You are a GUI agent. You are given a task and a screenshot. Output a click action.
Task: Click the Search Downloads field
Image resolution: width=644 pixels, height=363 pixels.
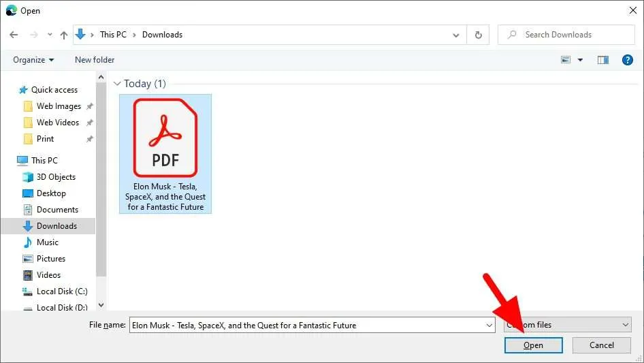(x=566, y=35)
